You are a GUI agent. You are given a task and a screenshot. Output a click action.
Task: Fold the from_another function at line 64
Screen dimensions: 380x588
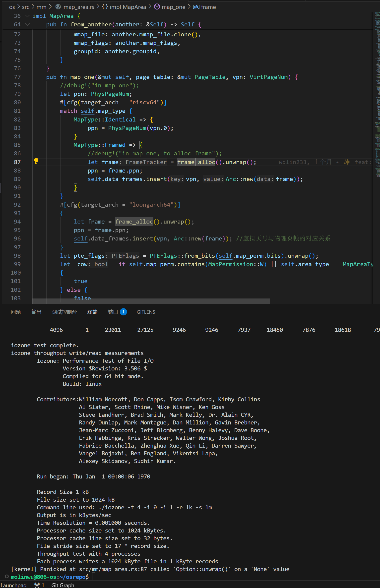coord(27,24)
